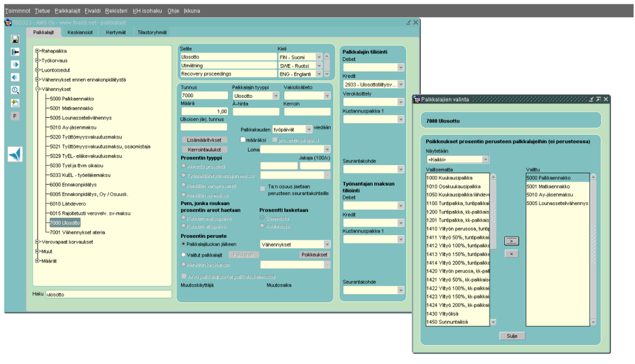Expand the Rahapalkka tree node
Viewport: 635px width, 364px height.
37,51
